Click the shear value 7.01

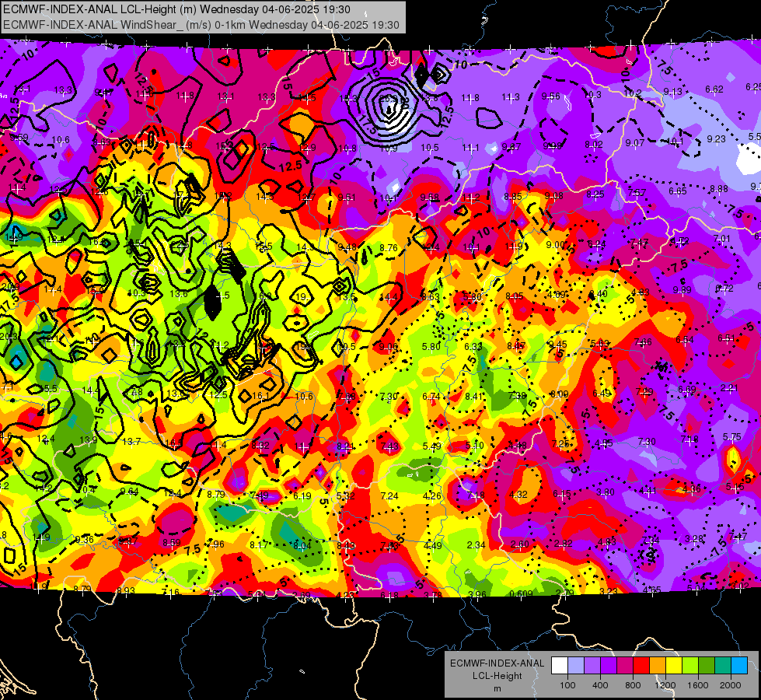point(722,239)
